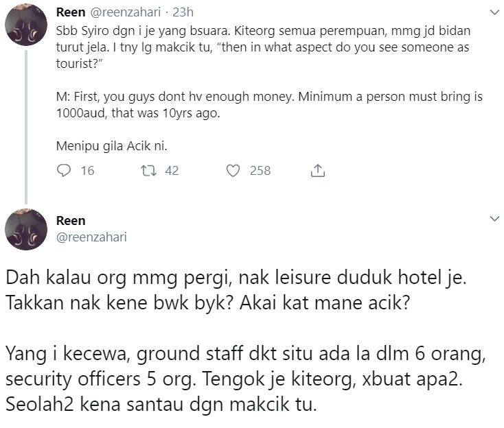
Task: Open the first tweet's profile avatar
Action: [x=26, y=24]
